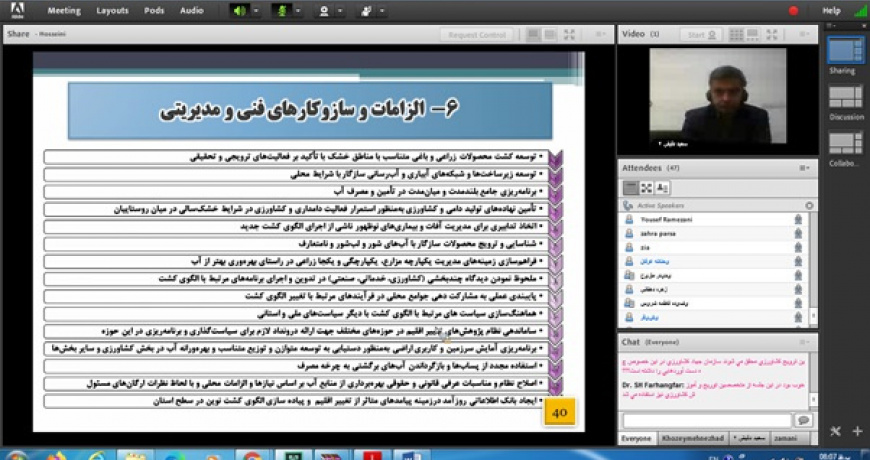Click the Request Control button
Image resolution: width=870 pixels, height=460 pixels.
(x=477, y=35)
